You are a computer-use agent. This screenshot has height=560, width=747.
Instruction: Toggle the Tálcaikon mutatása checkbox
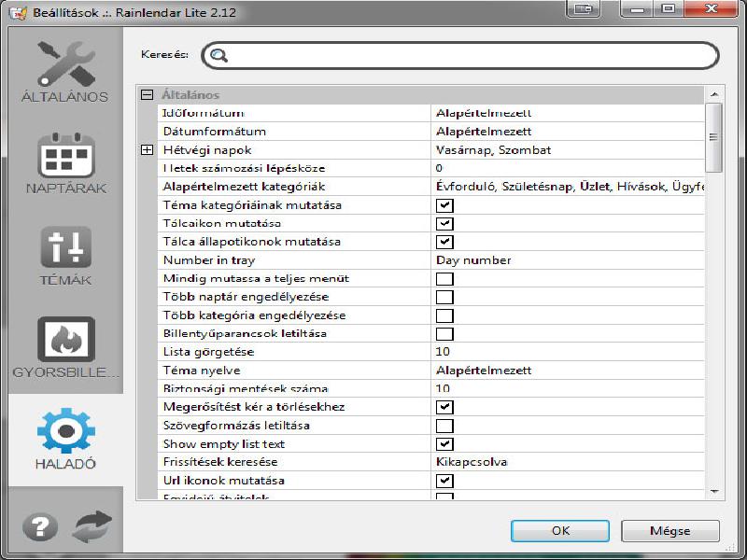(444, 223)
